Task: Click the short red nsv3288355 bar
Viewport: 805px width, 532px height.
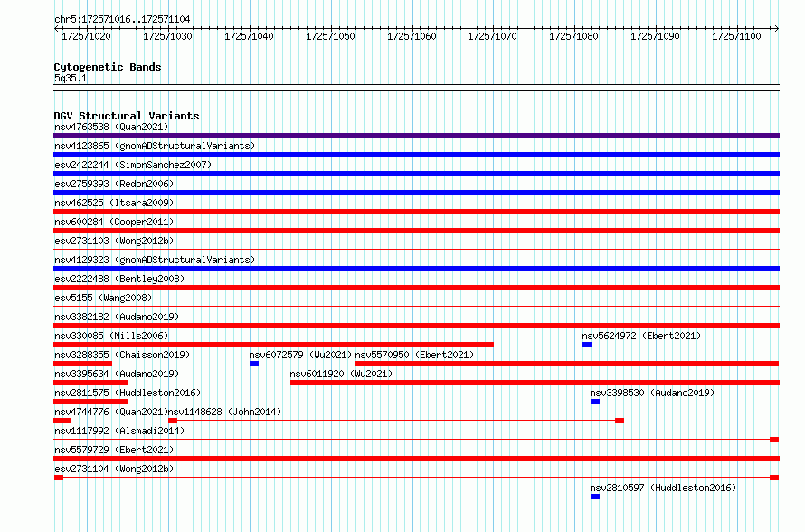Action: 82,364
